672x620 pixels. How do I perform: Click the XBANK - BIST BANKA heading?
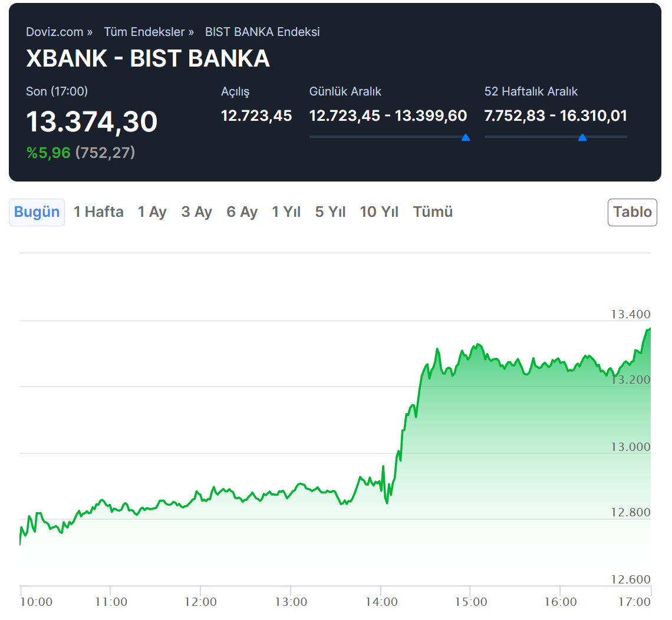pyautogui.click(x=148, y=58)
